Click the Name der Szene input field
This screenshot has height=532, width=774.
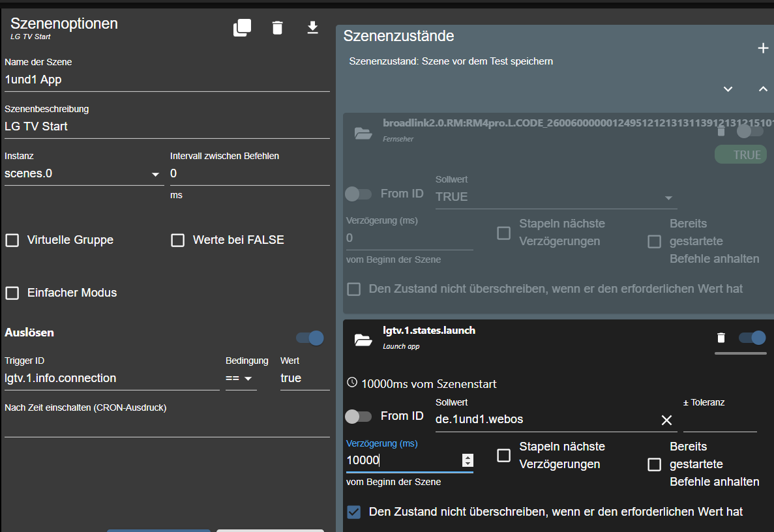[x=167, y=80]
